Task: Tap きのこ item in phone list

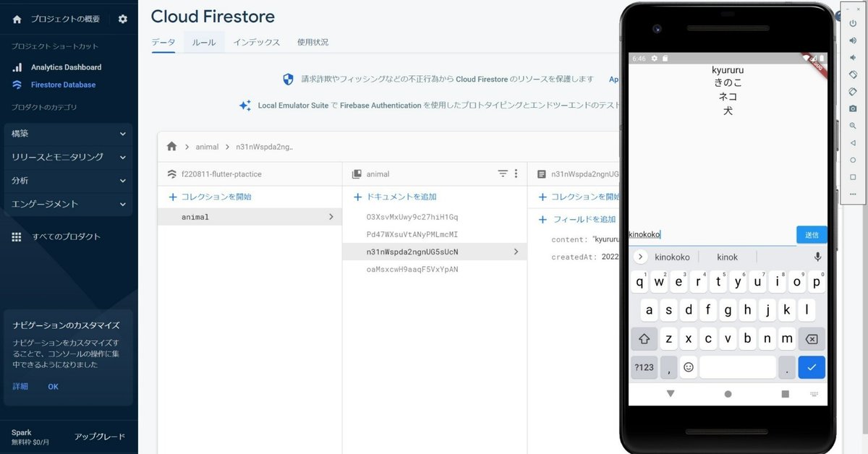Action: coord(728,82)
